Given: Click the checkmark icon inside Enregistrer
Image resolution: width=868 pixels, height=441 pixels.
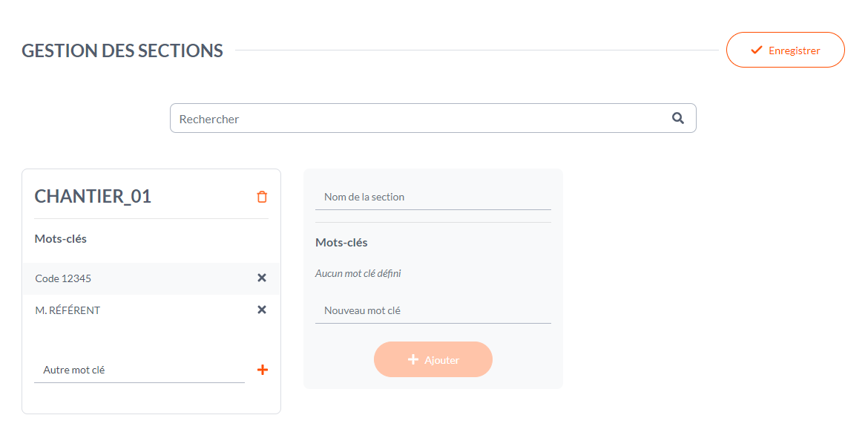Looking at the screenshot, I should [756, 50].
